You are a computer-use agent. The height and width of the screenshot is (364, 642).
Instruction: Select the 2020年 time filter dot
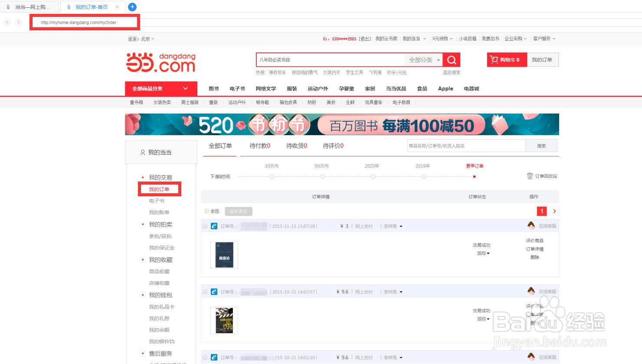click(x=373, y=176)
